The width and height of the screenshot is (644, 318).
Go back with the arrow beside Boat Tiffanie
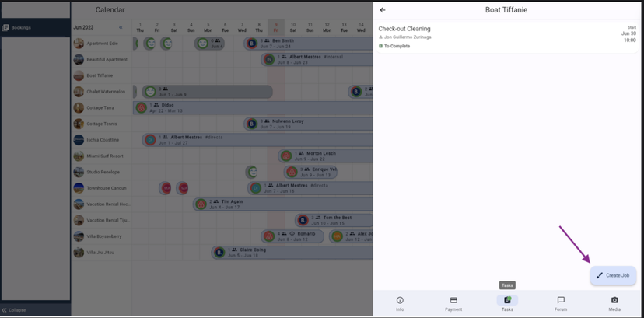pyautogui.click(x=383, y=10)
